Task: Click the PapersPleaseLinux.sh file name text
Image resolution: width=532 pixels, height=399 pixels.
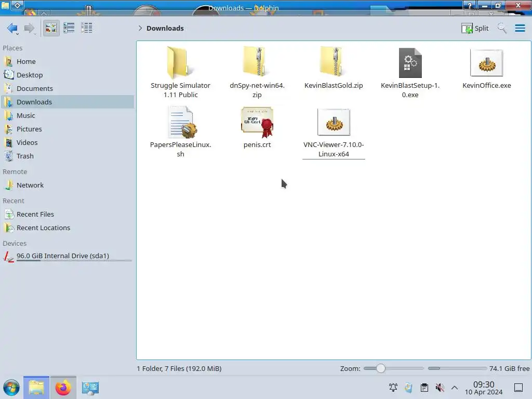Action: (180, 149)
